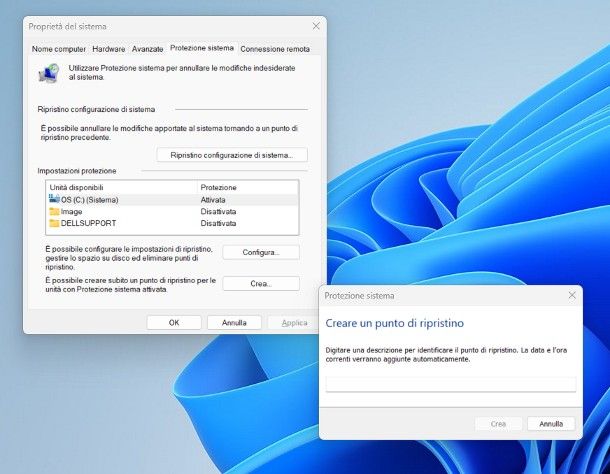Close the Proprietà del sistema window
This screenshot has height=474, width=610.
coord(316,26)
